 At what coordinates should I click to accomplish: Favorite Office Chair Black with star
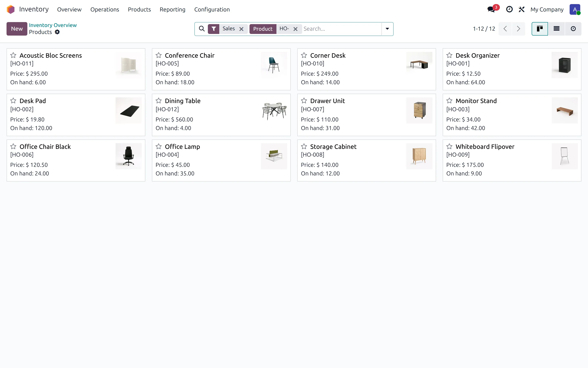click(x=13, y=146)
